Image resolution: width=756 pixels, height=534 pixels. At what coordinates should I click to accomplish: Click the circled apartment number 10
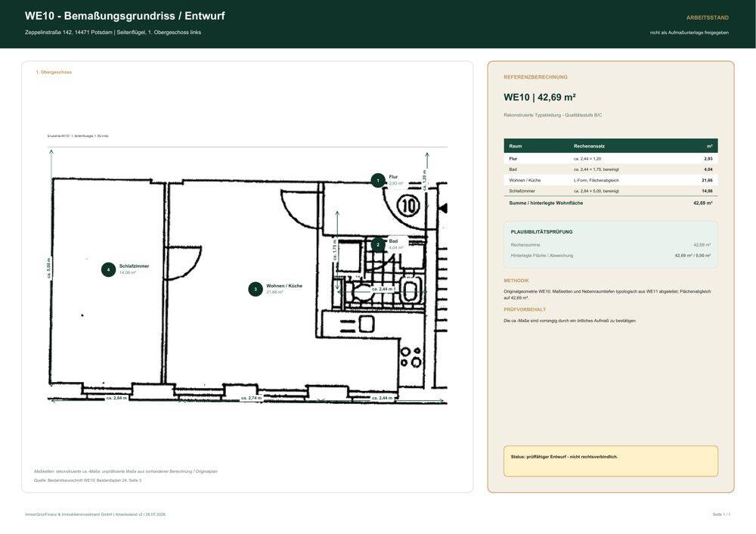point(408,206)
